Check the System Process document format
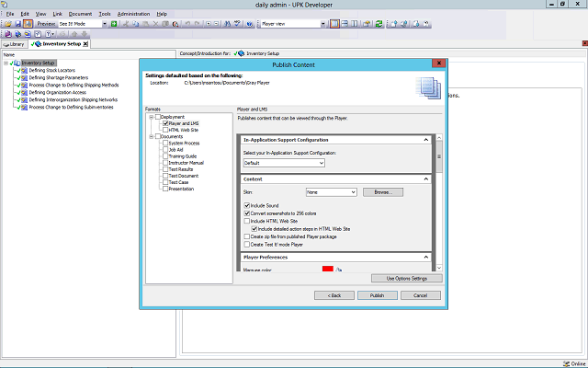The height and width of the screenshot is (368, 588). pyautogui.click(x=165, y=144)
